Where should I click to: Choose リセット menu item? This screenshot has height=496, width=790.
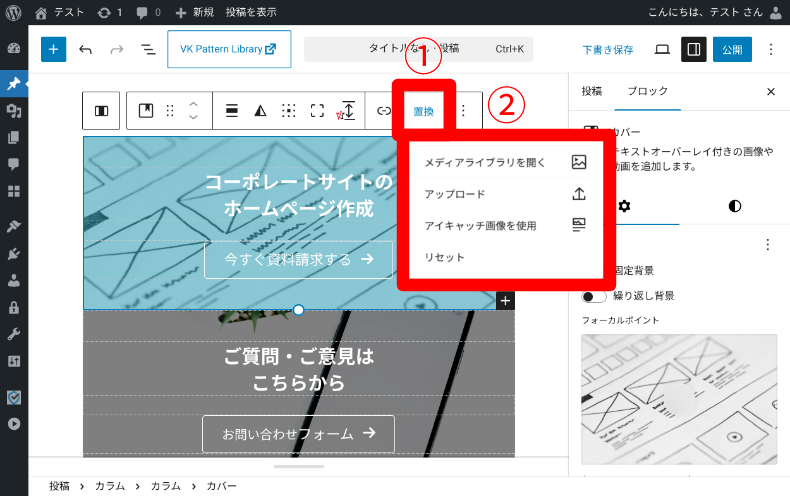pos(505,257)
